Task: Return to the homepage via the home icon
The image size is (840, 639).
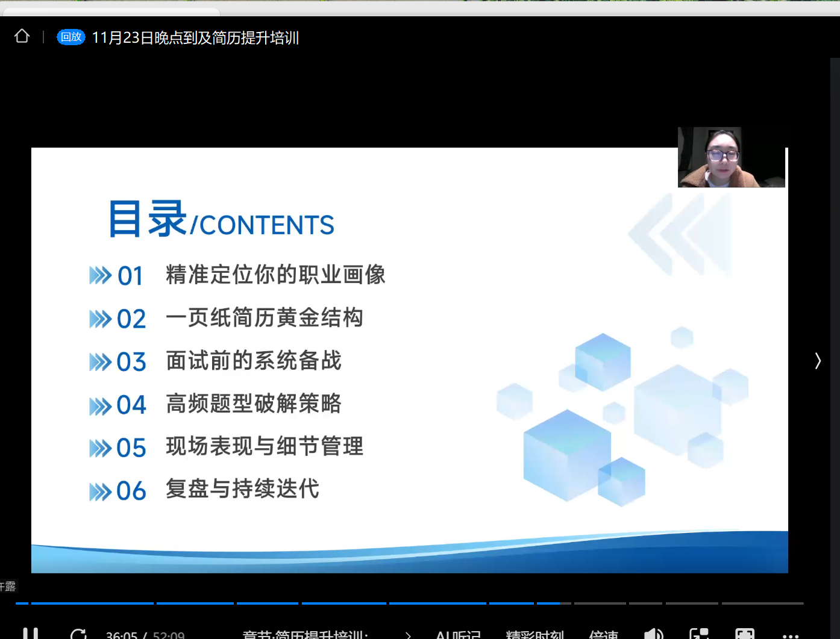Action: pyautogui.click(x=22, y=36)
